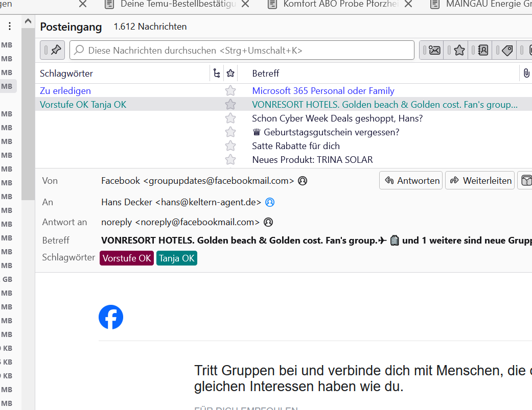Image resolution: width=532 pixels, height=410 pixels.
Task: Close the Deine Temu-Bestellbestätigung tab
Action: tap(245, 5)
